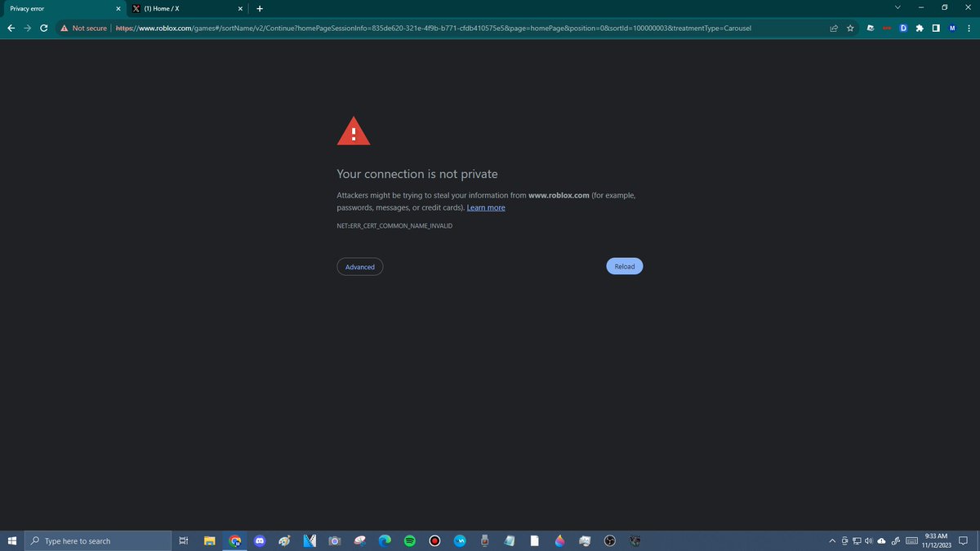
Task: Share this page via the share icon
Action: tap(834, 28)
